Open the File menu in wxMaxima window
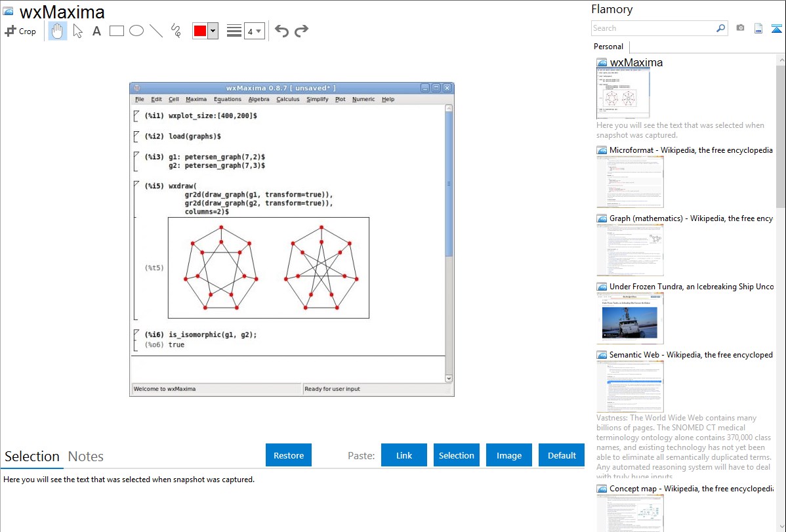The height and width of the screenshot is (532, 786). 139,99
